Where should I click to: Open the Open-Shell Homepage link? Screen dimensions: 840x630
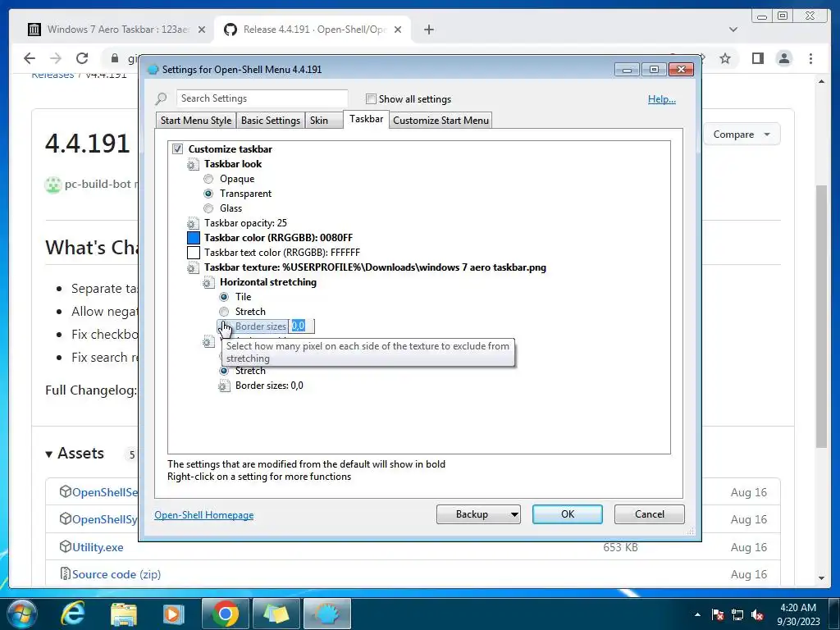coord(204,515)
